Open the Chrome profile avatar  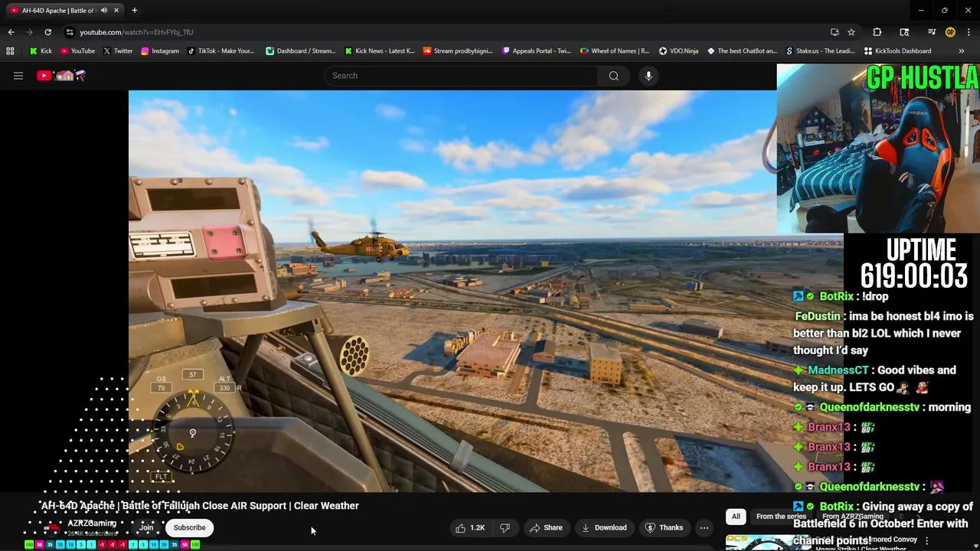[950, 32]
